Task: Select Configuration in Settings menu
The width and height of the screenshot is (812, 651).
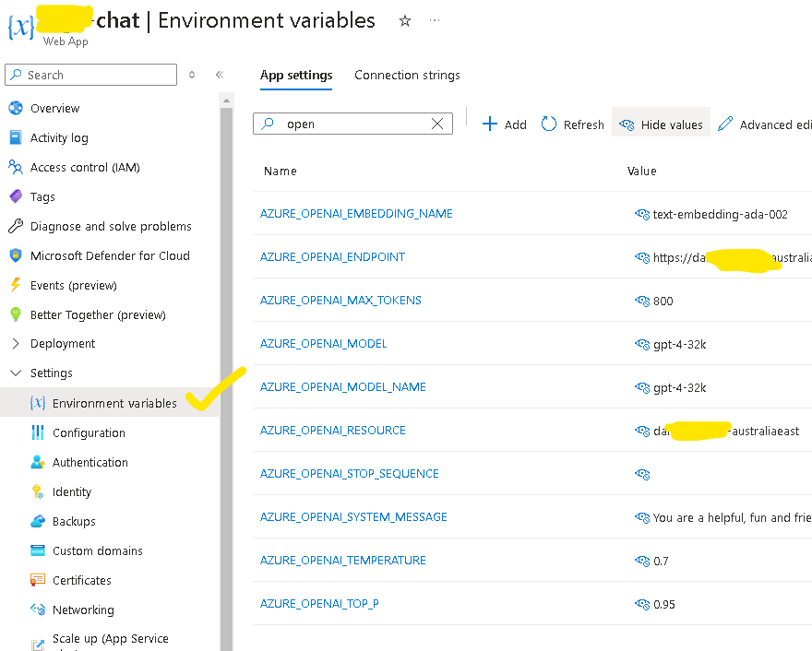Action: pos(89,432)
